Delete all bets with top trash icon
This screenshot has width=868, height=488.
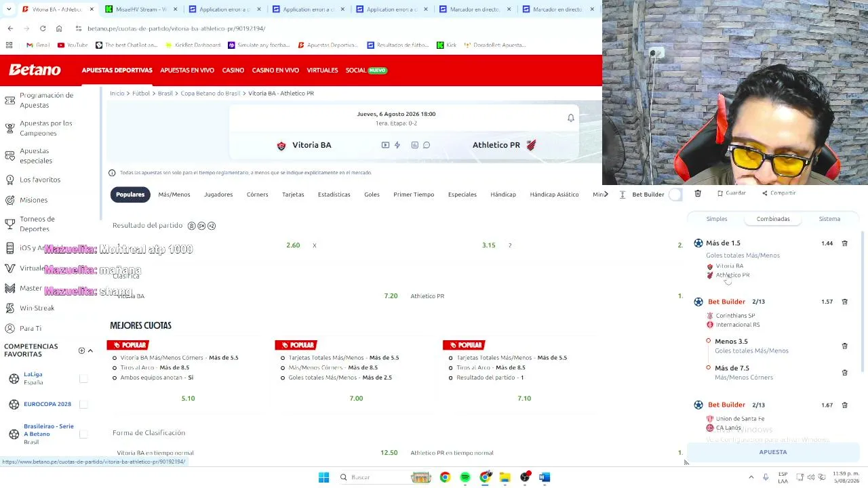(698, 194)
